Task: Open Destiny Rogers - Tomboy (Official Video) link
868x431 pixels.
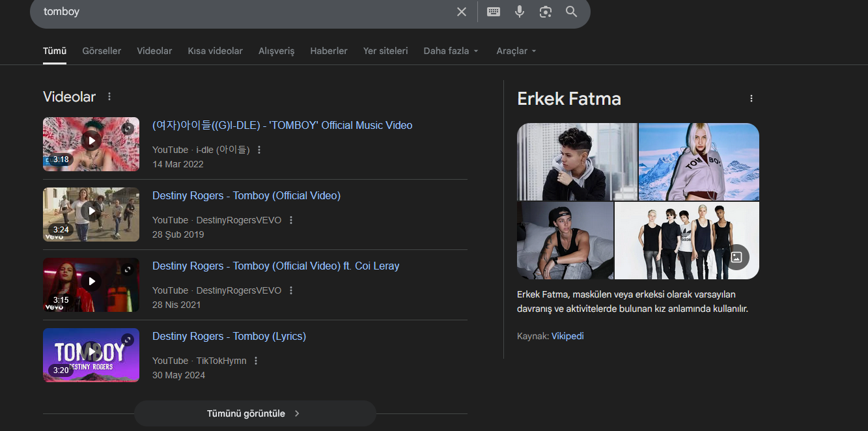Action: click(246, 196)
